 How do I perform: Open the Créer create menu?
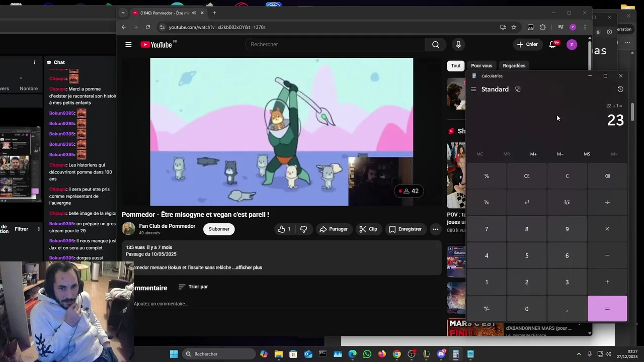[x=527, y=45]
